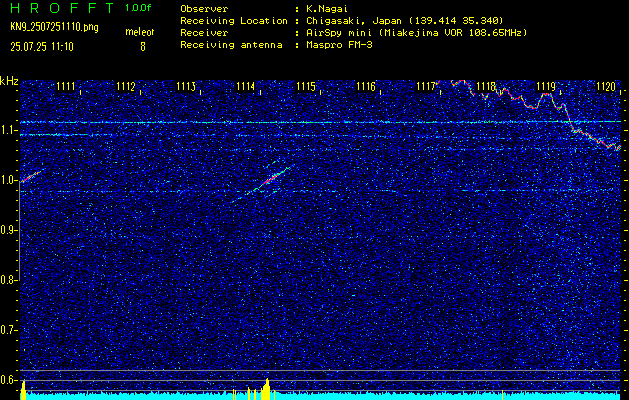Click the Receiver field label
629x400 pixels.
tap(204, 33)
